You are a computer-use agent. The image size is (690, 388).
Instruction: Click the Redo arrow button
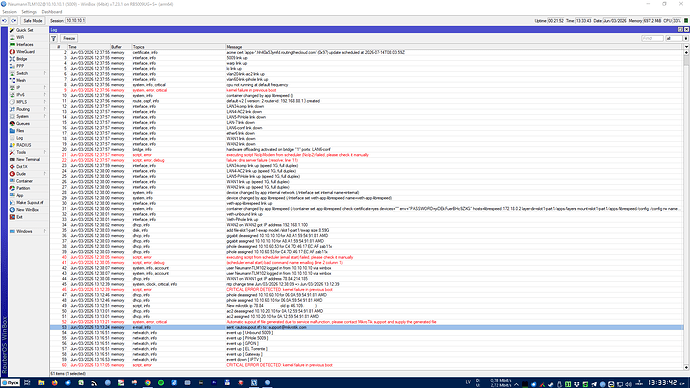(14, 21)
